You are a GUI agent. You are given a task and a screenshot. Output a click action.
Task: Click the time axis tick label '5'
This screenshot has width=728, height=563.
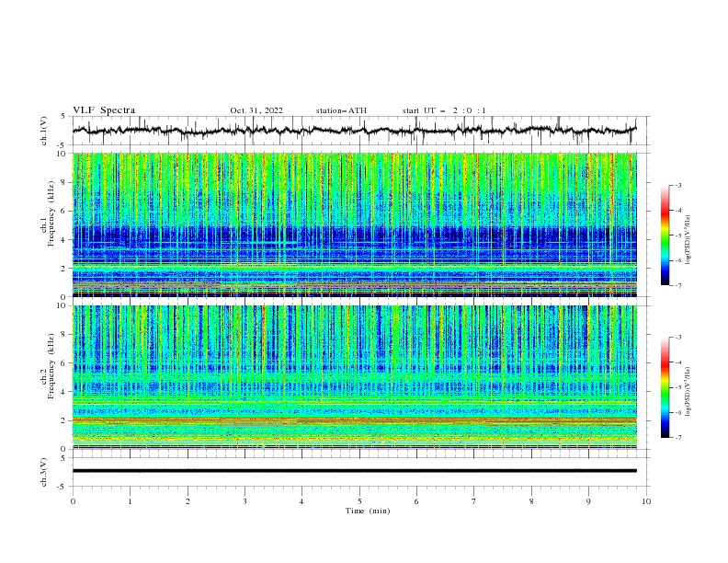(x=359, y=501)
